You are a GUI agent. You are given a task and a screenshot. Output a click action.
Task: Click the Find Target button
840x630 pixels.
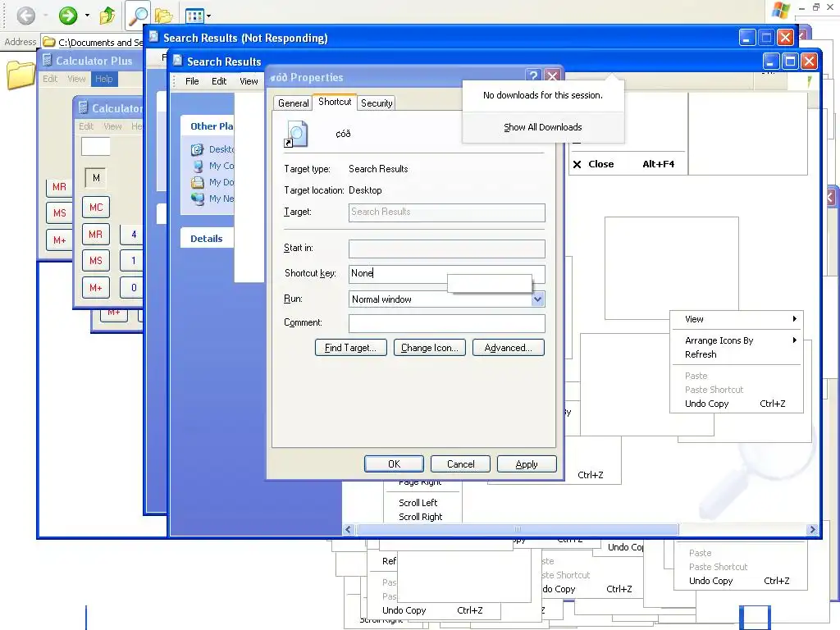[x=351, y=348]
